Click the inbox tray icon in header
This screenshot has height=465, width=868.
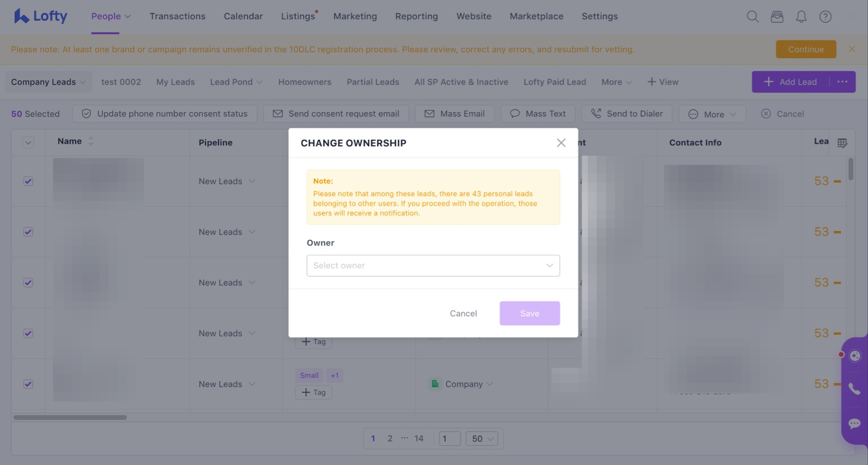(777, 17)
